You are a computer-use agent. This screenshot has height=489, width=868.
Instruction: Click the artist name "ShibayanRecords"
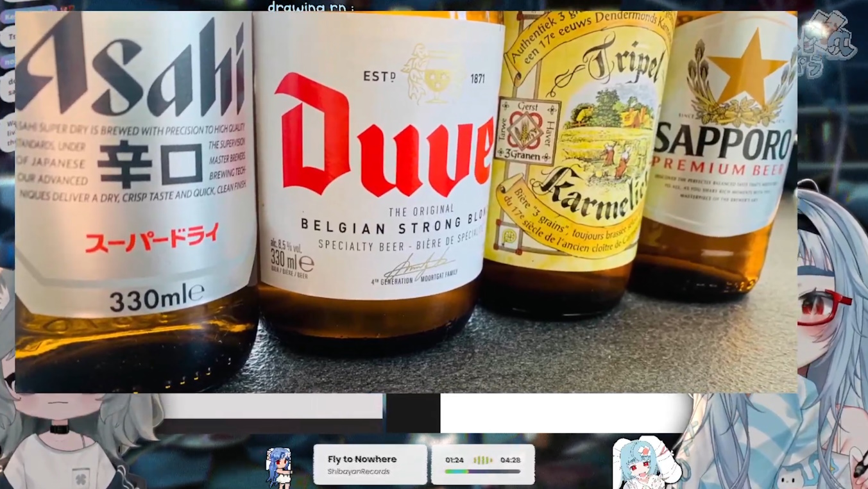pos(358,472)
